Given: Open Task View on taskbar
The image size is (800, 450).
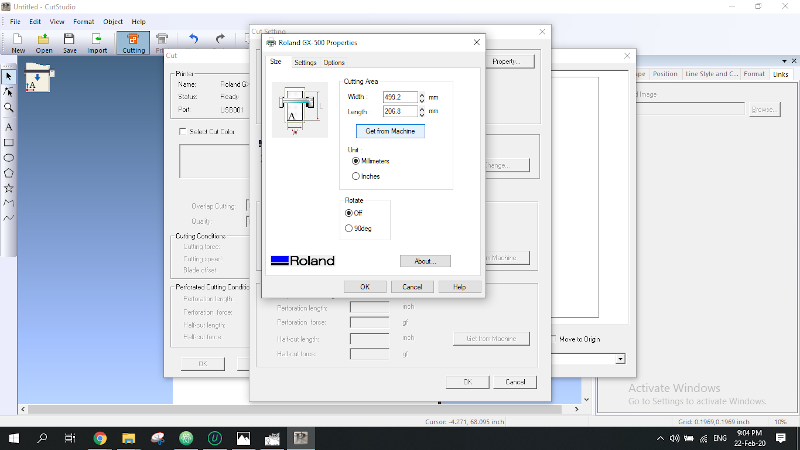Looking at the screenshot, I should [x=70, y=438].
